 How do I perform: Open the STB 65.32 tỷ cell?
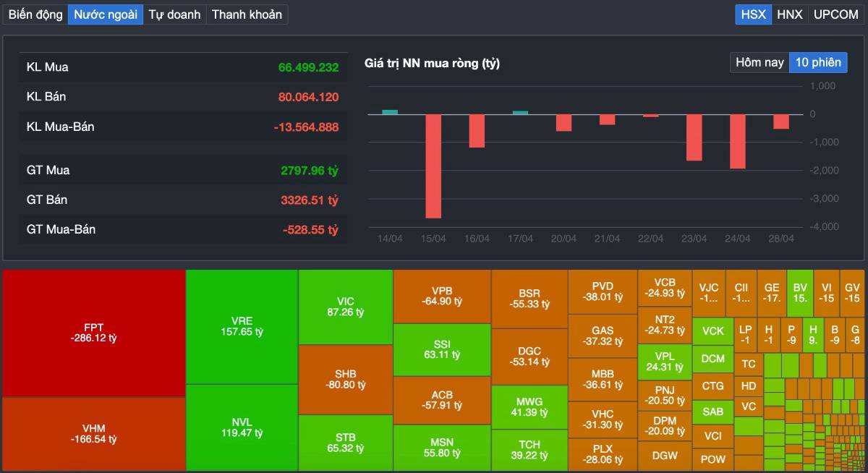coord(345,443)
